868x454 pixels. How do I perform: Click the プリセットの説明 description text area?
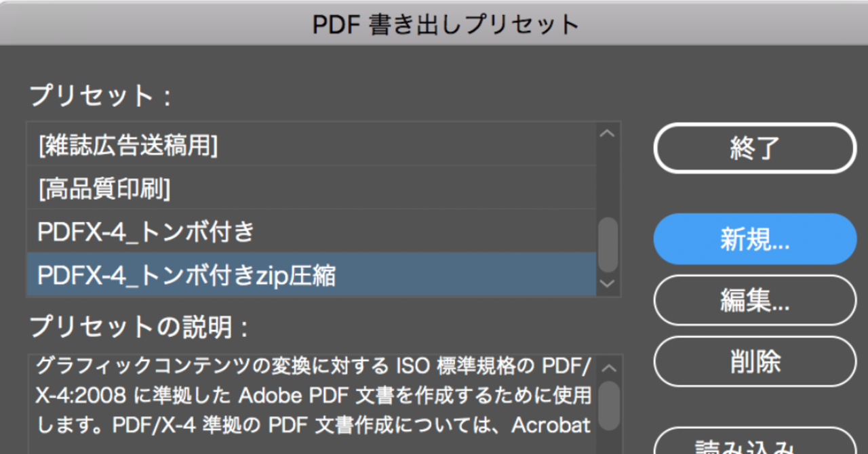[313, 404]
